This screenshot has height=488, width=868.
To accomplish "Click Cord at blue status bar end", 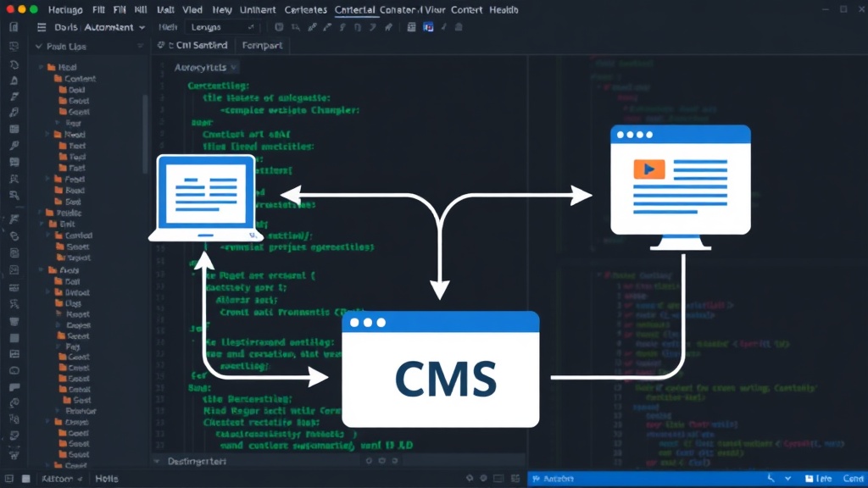I will point(853,479).
